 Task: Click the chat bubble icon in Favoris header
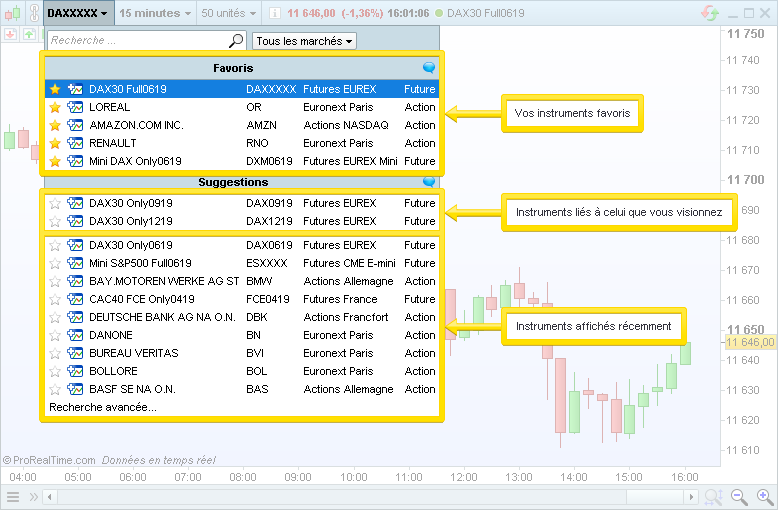429,68
